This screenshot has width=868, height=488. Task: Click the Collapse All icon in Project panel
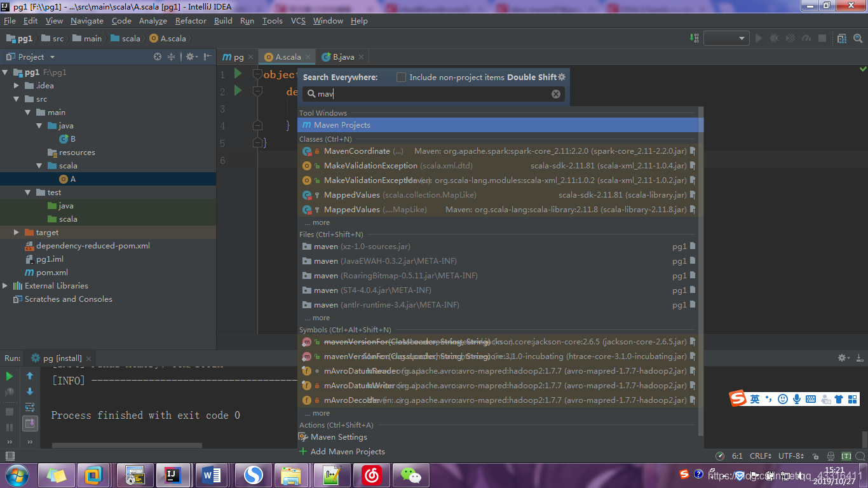coord(171,57)
